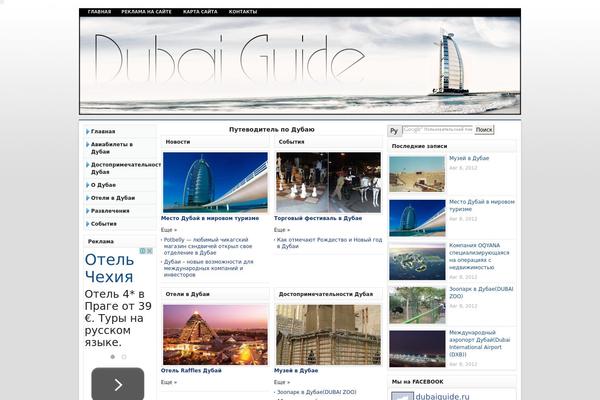
Task: Select Авиабилеты в Дубаи sidebar link
Action: 112,148
